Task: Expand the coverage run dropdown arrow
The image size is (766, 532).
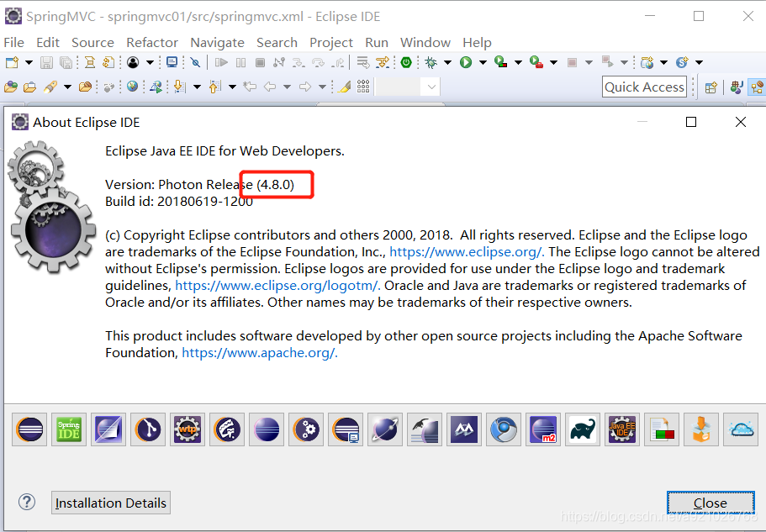Action: click(518, 62)
